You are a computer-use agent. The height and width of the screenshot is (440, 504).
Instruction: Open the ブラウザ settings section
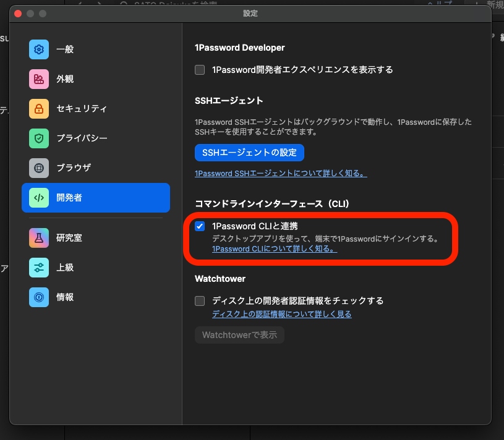(x=96, y=168)
